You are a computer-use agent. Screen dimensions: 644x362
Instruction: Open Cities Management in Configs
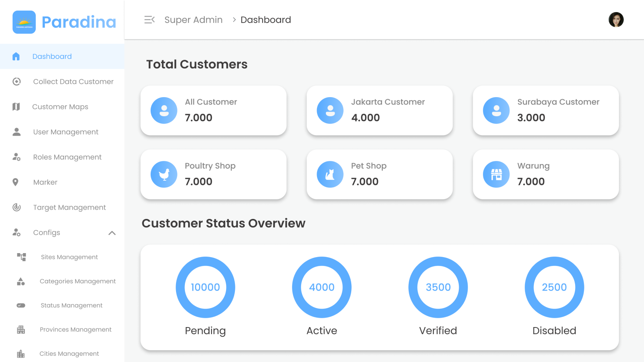pos(69,354)
